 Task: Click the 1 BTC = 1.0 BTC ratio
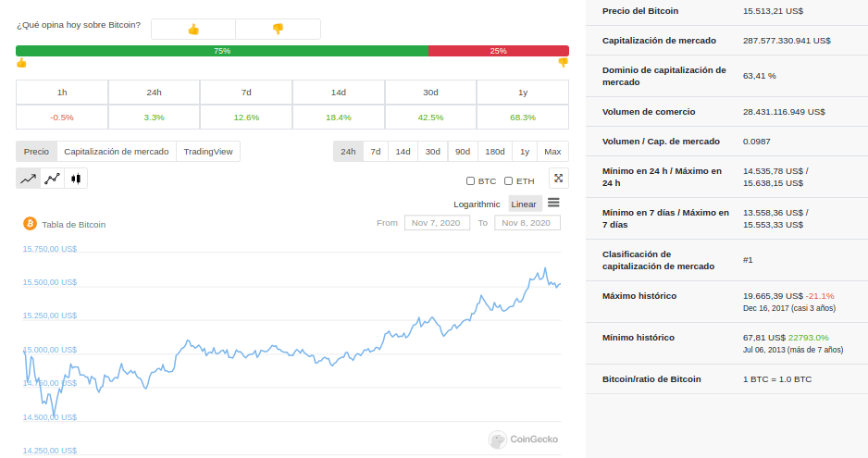(777, 379)
